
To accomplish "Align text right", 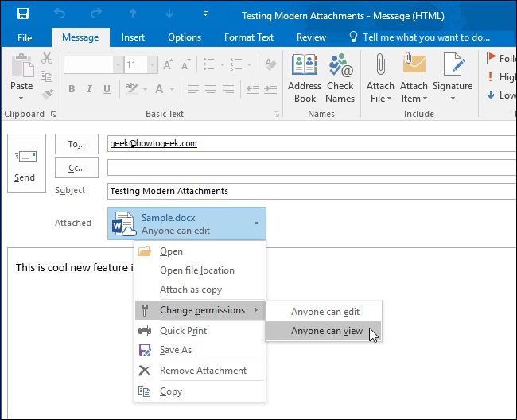I will 228,88.
